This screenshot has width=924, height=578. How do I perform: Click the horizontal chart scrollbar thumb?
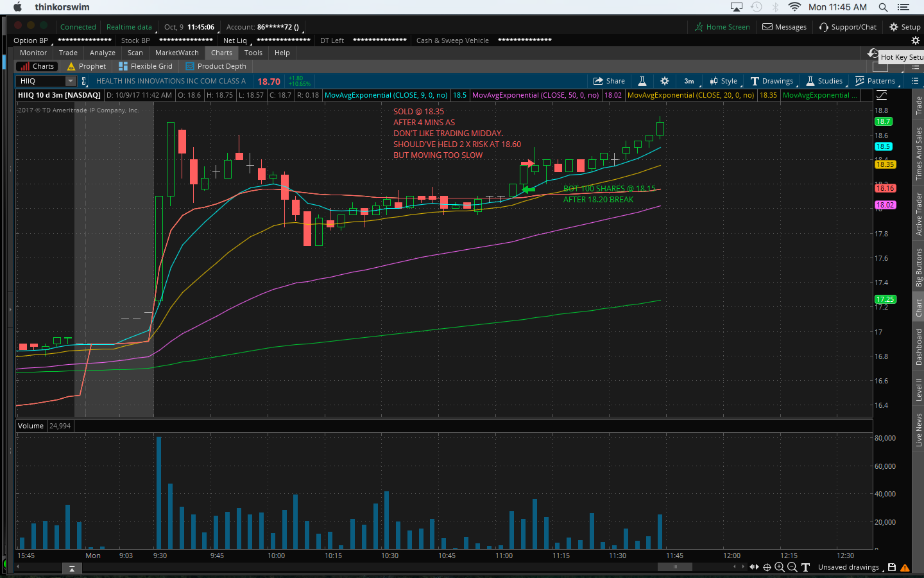click(x=675, y=566)
